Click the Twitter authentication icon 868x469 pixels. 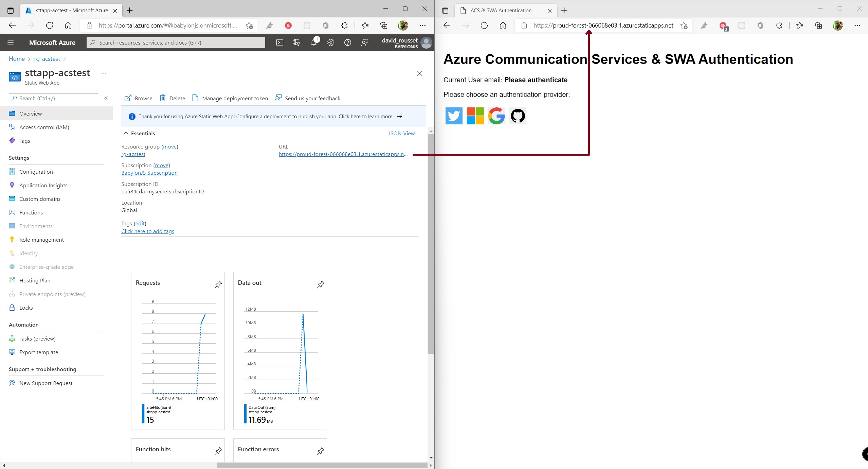454,116
